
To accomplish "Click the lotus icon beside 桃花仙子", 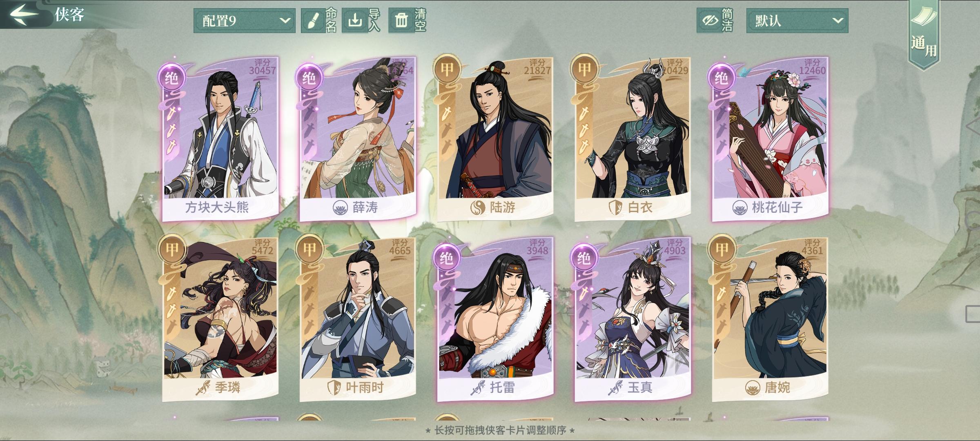I will point(739,208).
